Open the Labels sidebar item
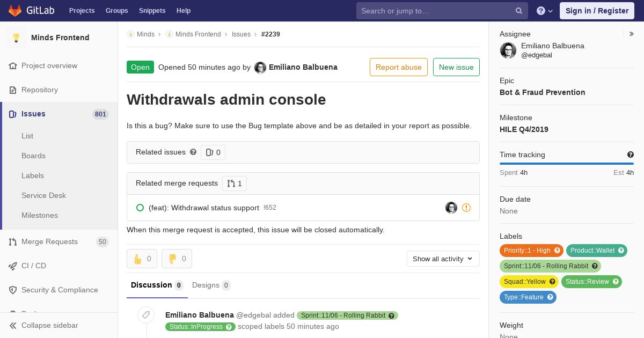This screenshot has width=644, height=338. (x=33, y=176)
